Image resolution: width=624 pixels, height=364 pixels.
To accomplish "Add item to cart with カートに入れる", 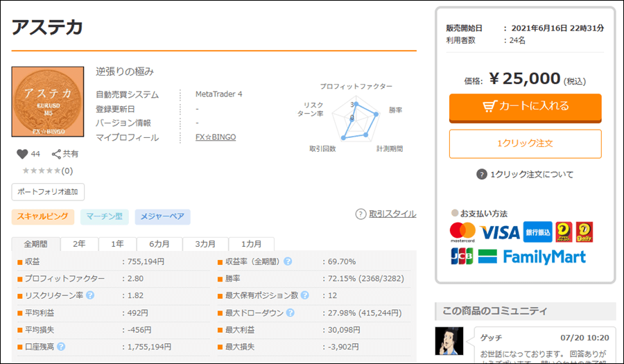I will pos(525,107).
